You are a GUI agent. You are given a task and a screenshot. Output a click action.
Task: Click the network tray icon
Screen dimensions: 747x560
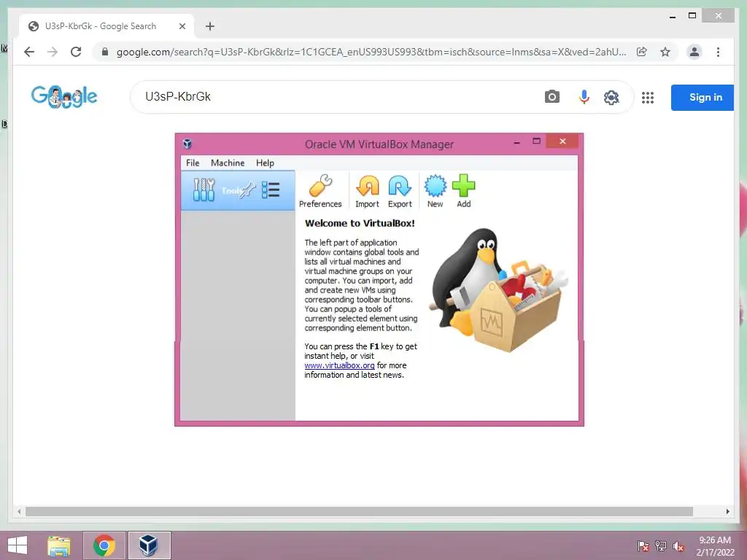tap(661, 546)
